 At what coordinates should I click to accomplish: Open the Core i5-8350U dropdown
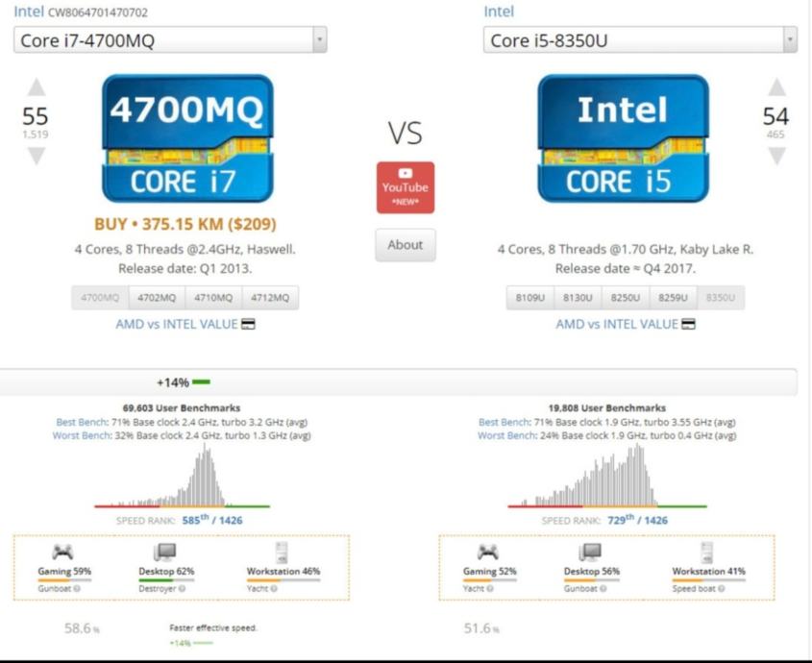point(640,40)
